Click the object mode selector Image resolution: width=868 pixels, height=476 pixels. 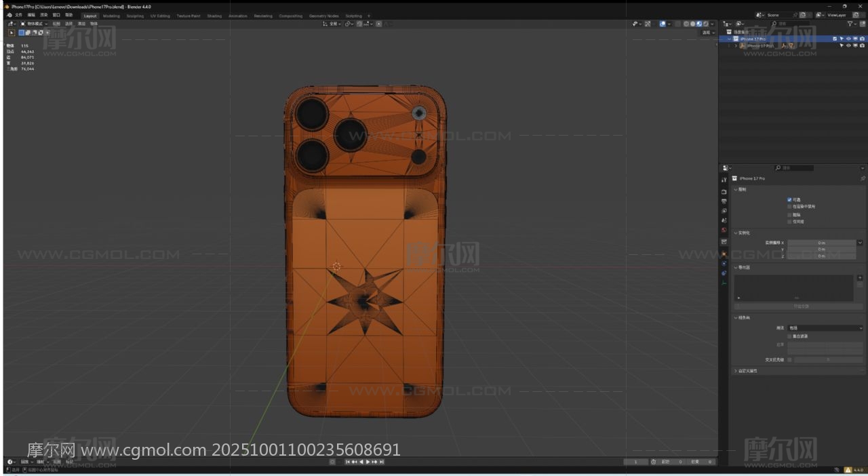(34, 24)
